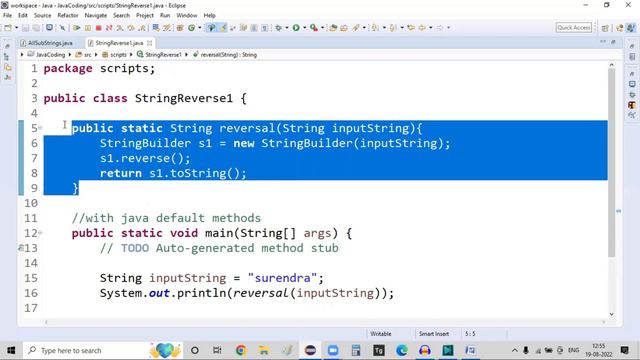Viewport: 640px width, 360px height.
Task: Click the Disconnect debug icon
Action: pyautogui.click(x=109, y=28)
